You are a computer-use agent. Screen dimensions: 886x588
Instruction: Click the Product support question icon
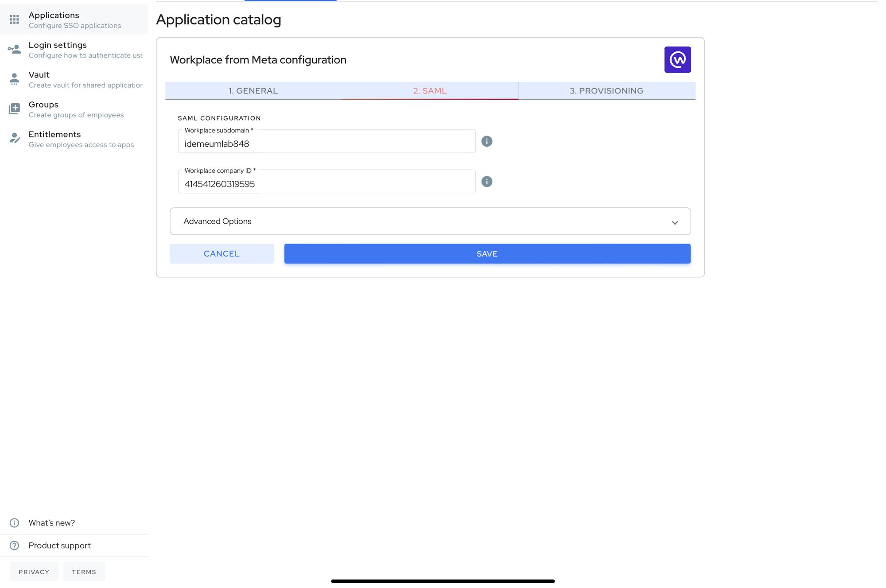pos(14,545)
